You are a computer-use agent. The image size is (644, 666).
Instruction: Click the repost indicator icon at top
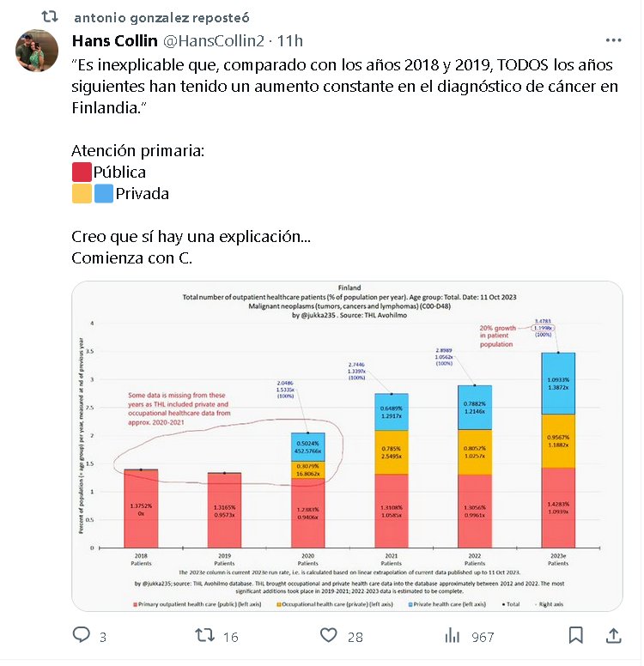pos(52,16)
